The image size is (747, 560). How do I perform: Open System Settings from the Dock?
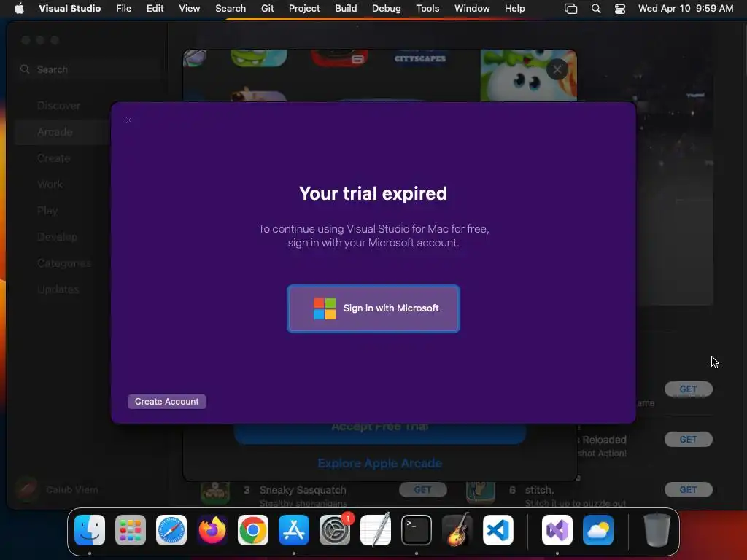click(335, 530)
